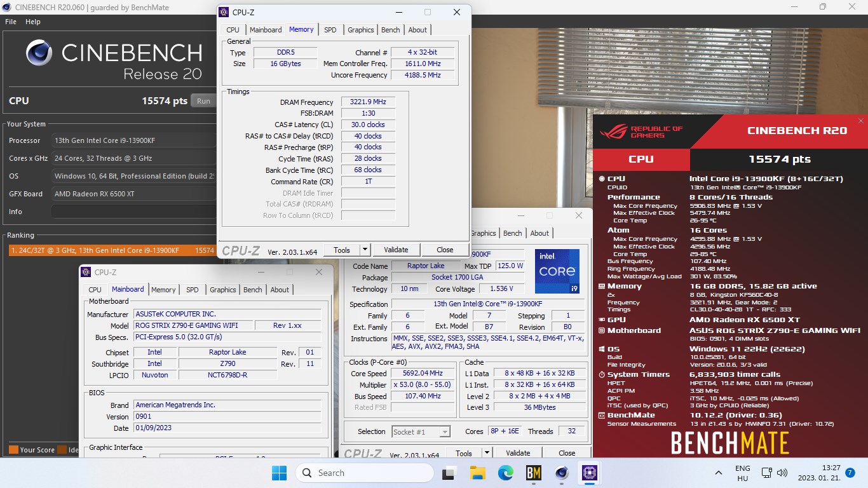Open About tab in CPU-Z window showing Raptor Lake
Viewport: 868px width, 488px height.
coord(539,233)
